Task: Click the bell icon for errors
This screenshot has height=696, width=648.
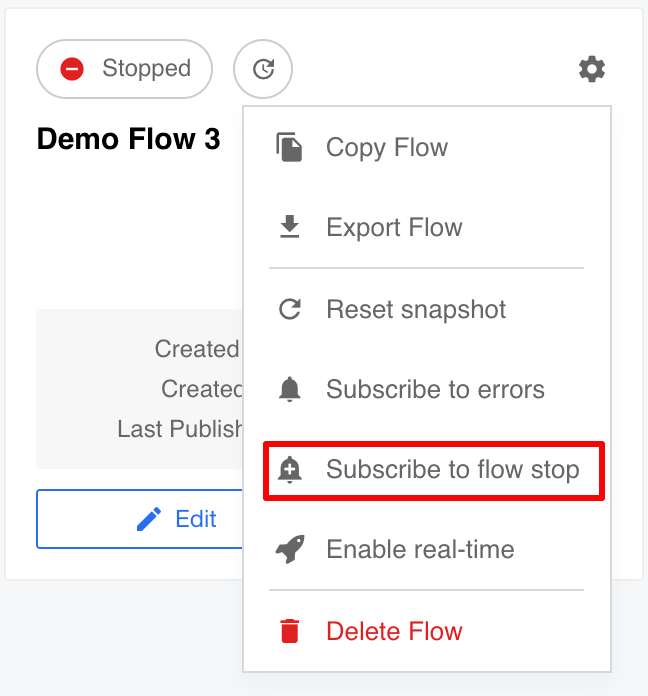Action: [289, 389]
